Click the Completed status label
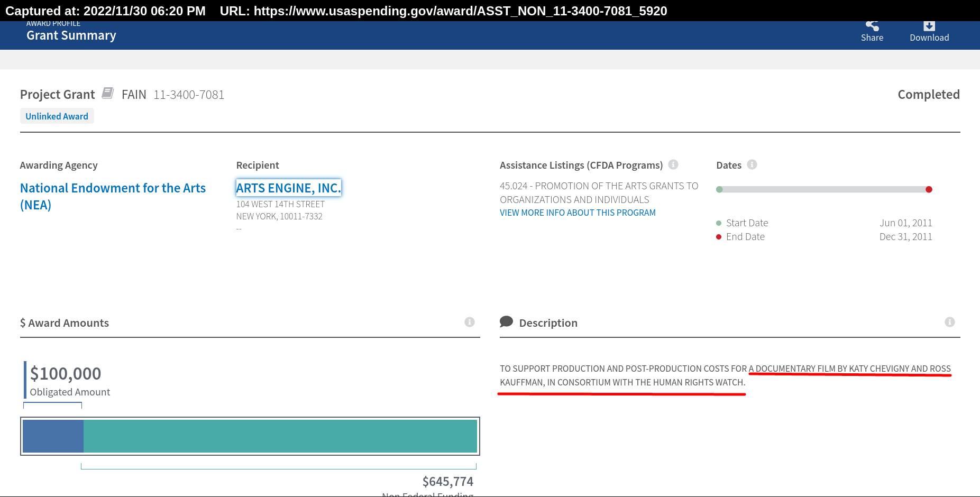 coord(929,95)
